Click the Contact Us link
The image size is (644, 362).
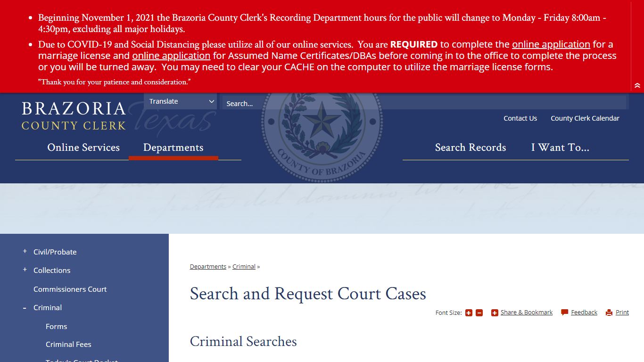(520, 118)
